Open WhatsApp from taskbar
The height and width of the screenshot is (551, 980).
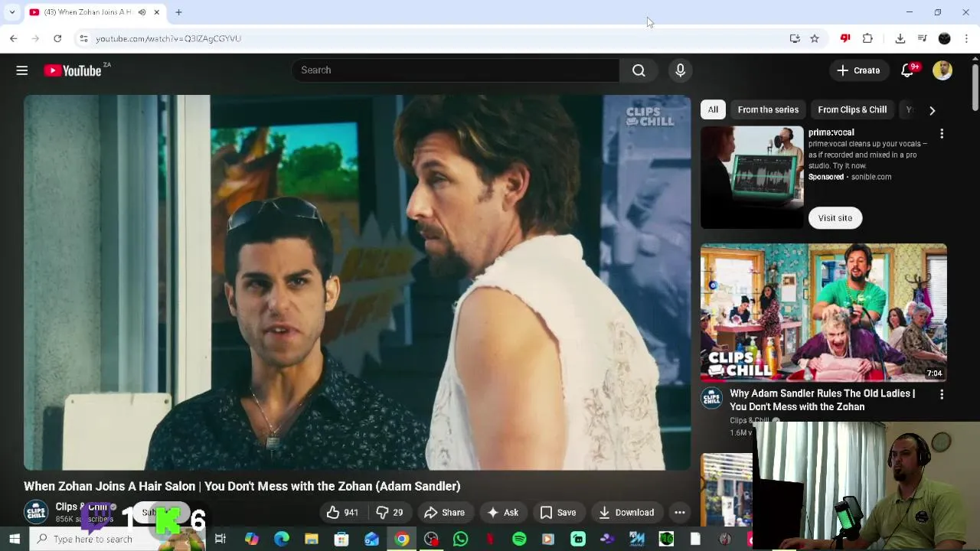click(x=460, y=540)
